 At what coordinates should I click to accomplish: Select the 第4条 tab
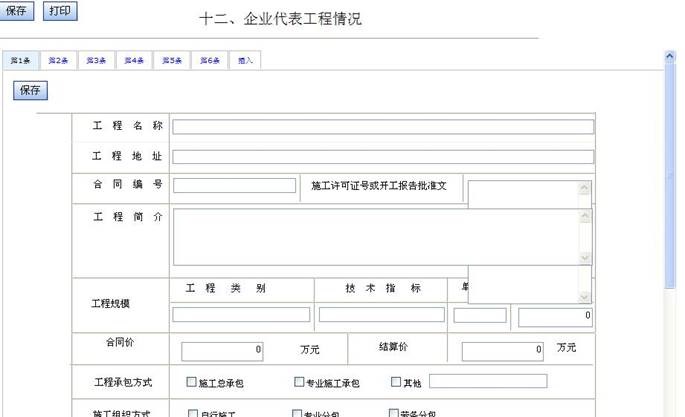pos(134,61)
